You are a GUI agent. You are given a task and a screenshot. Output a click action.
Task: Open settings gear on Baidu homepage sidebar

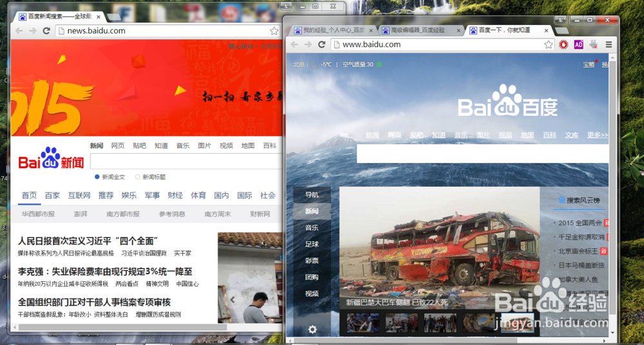(312, 330)
